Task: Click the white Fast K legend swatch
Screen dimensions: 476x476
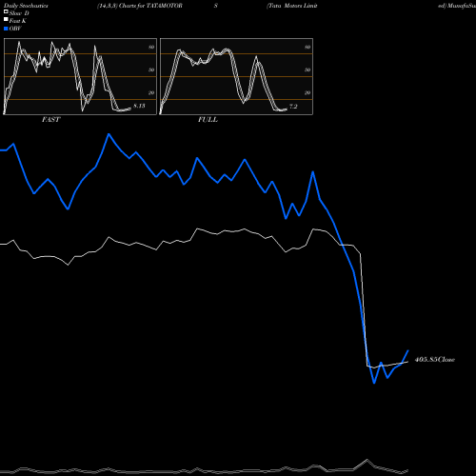Action: point(6,19)
